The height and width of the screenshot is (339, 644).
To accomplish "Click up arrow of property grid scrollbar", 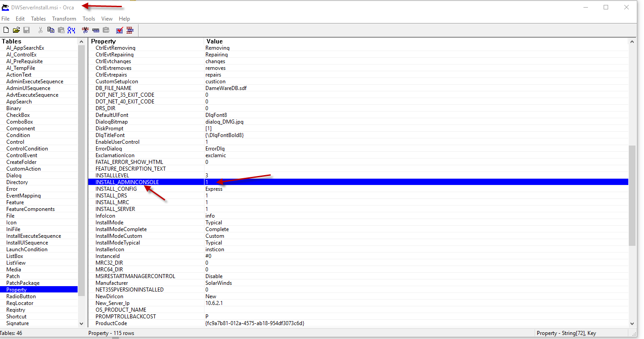I will click(632, 42).
